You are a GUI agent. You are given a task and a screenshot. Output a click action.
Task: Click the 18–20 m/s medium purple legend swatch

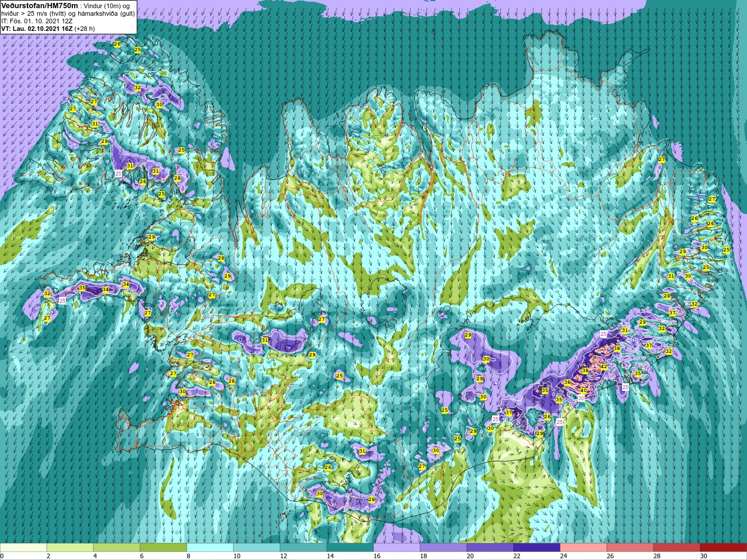coord(444,548)
